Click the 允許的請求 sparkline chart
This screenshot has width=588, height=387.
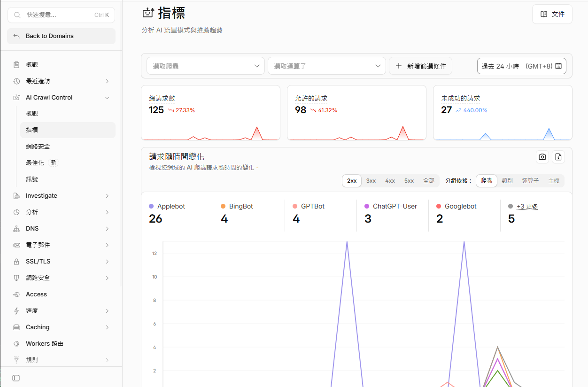[356, 132]
